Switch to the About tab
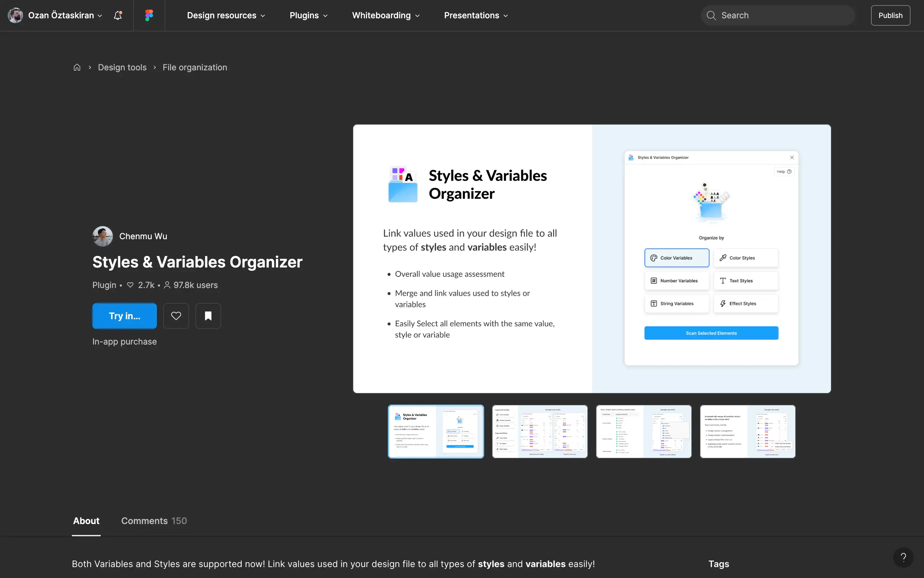 86,521
